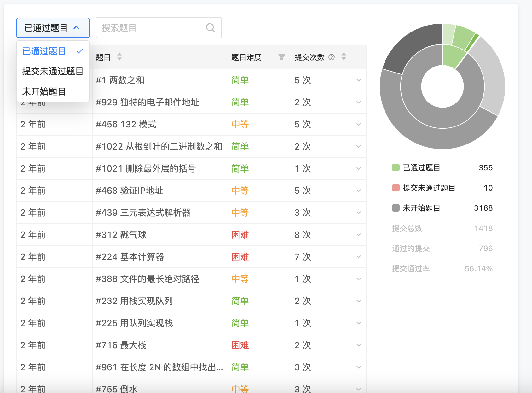Screen dimensions: 532x393
Task: Expand the #1022 从根到叶的二进制数之和 row chevron
Action: 359,146
